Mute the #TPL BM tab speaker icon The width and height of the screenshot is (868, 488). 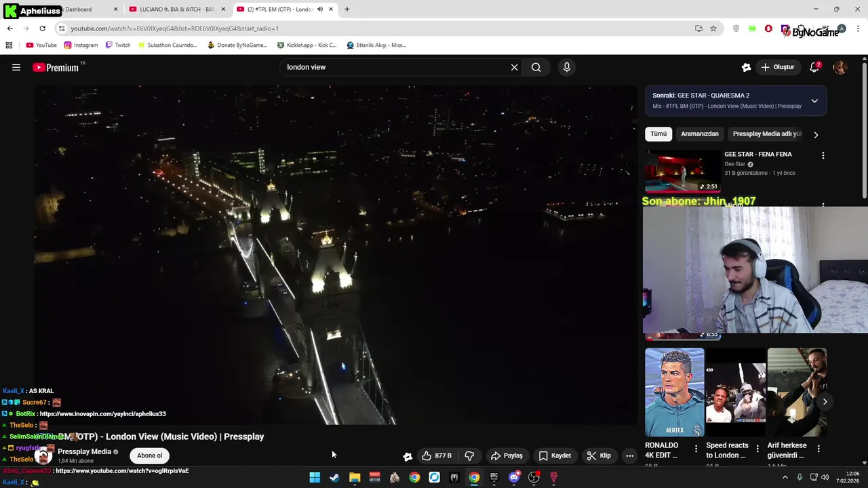click(320, 9)
